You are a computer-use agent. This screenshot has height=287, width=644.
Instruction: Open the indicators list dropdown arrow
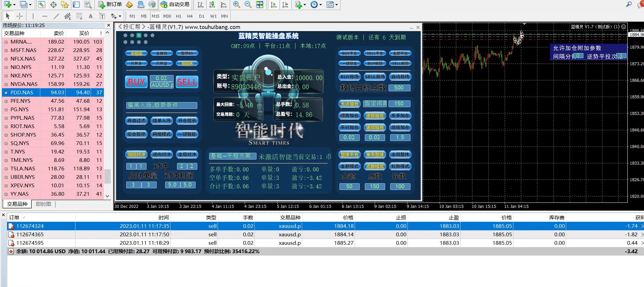click(305, 5)
